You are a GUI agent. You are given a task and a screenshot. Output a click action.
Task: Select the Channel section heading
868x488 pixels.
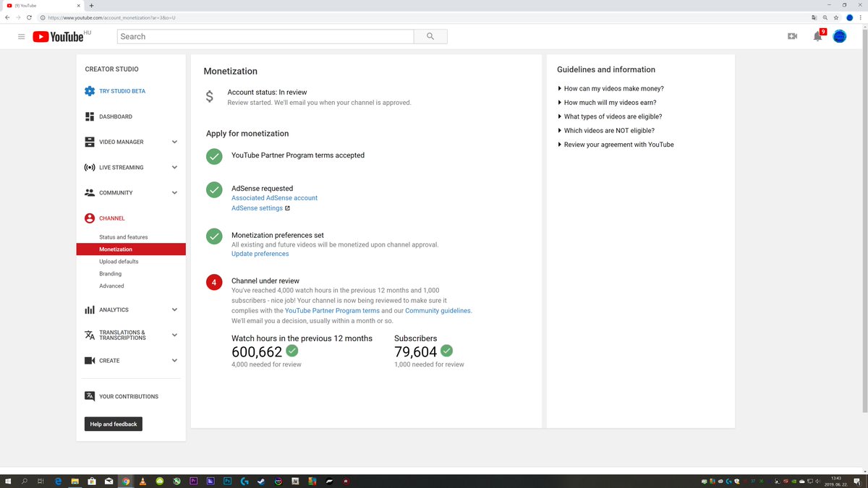[x=111, y=218]
